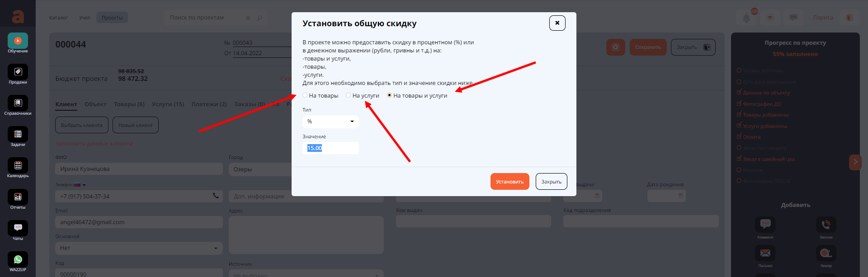The image size is (868, 277).
Task: Choose На товары и услуги radio button
Action: tap(389, 95)
